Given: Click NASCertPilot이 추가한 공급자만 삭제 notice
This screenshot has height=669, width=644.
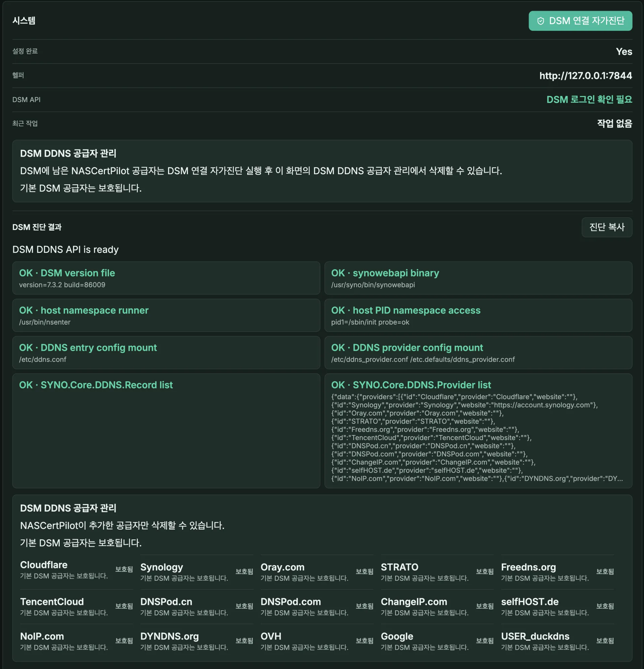Looking at the screenshot, I should coord(122,526).
